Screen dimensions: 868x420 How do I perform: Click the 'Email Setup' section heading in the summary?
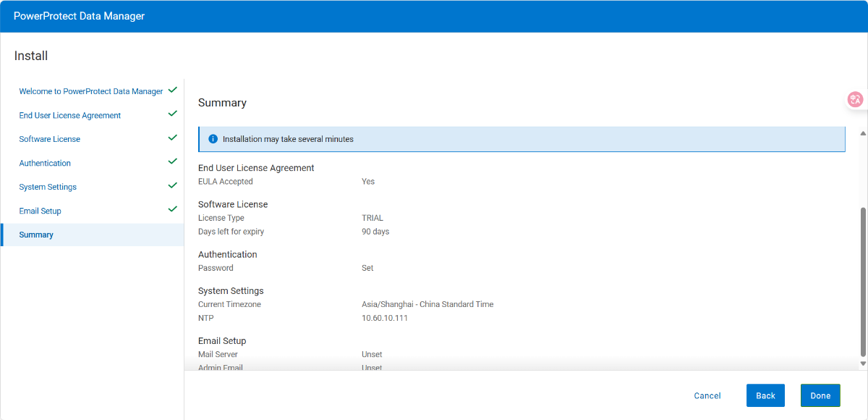222,341
